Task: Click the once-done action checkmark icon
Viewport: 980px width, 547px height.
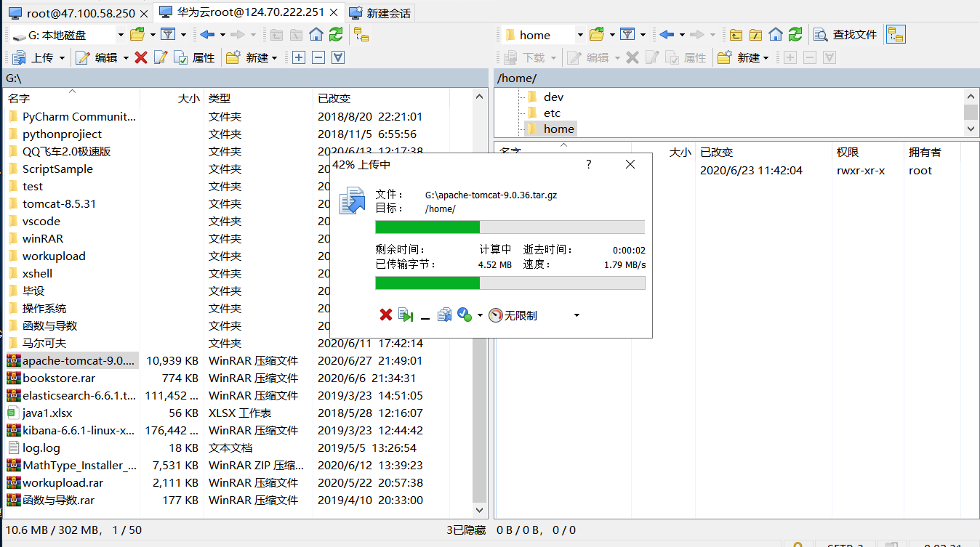Action: (465, 315)
